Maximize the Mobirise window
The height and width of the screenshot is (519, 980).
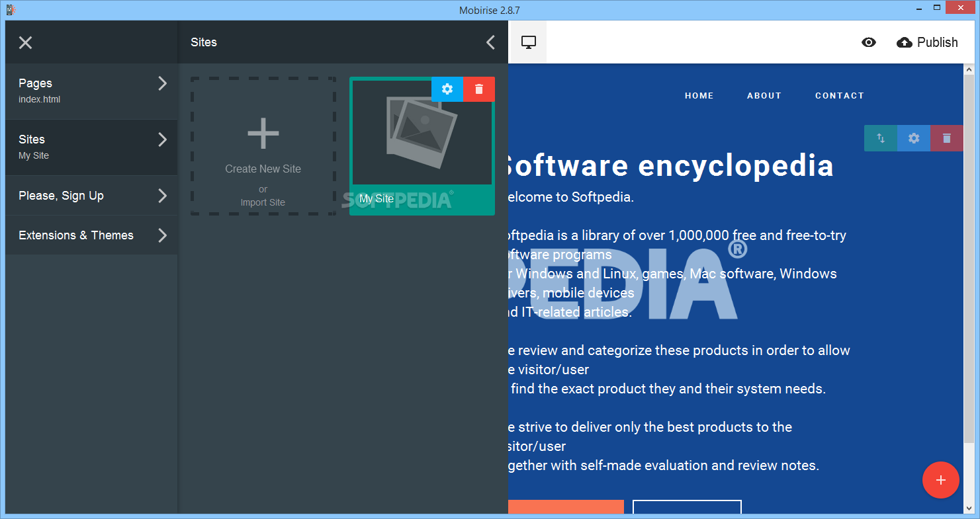[938, 9]
